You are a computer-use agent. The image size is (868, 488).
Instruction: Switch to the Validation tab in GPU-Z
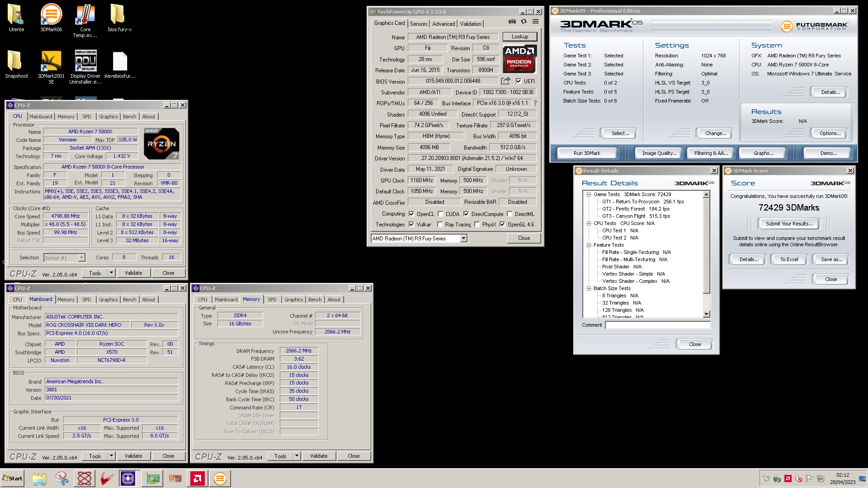tap(471, 24)
